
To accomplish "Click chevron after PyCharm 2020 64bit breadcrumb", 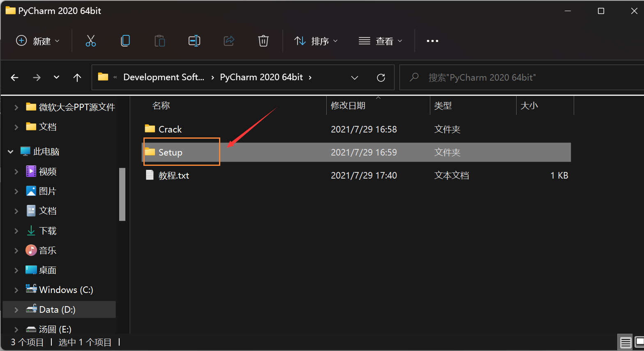I will click(x=310, y=77).
